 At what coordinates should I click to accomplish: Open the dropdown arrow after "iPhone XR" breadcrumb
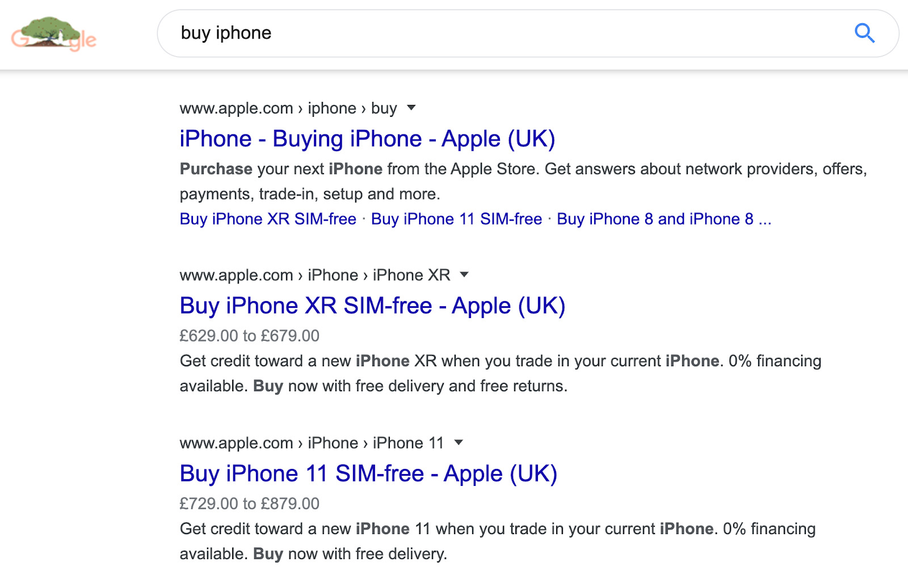pyautogui.click(x=464, y=275)
